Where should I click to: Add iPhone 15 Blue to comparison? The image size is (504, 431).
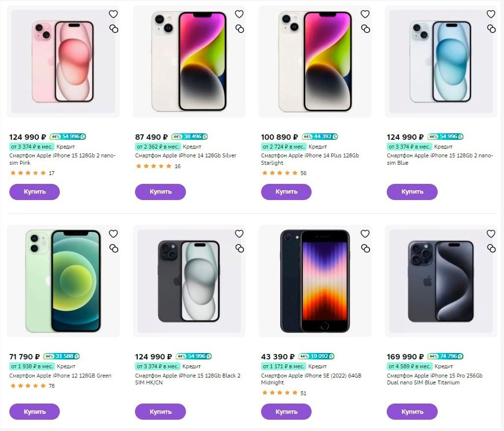491,29
